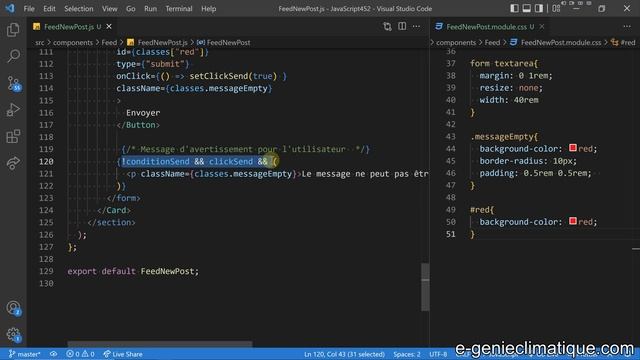Expand the components breadcrumb in left editor
The width and height of the screenshot is (640, 360).
point(73,42)
